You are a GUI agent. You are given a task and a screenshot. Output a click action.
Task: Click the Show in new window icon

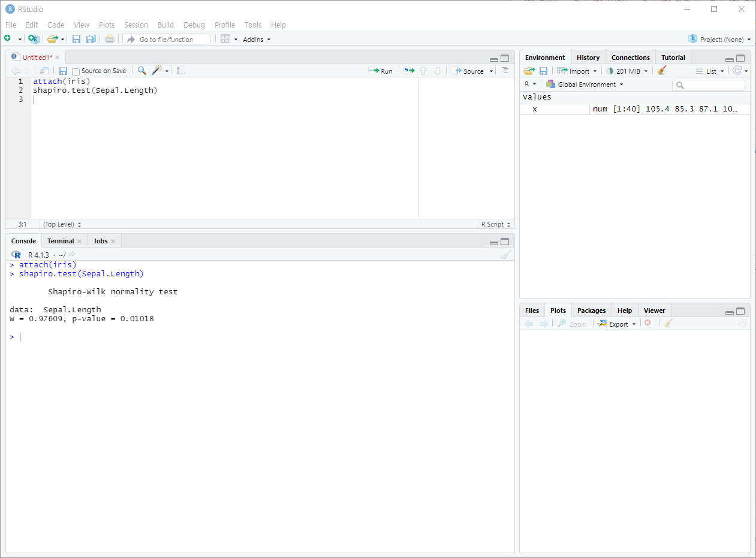[x=44, y=71]
